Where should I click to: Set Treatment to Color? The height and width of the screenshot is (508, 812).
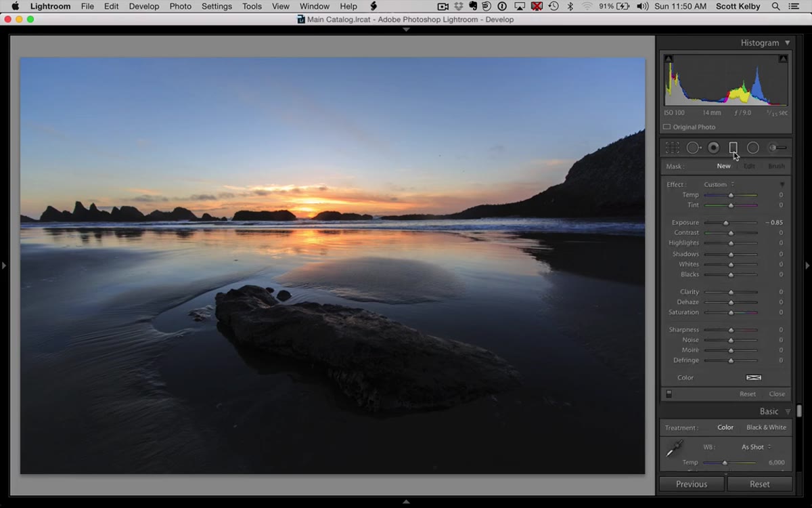tap(725, 427)
